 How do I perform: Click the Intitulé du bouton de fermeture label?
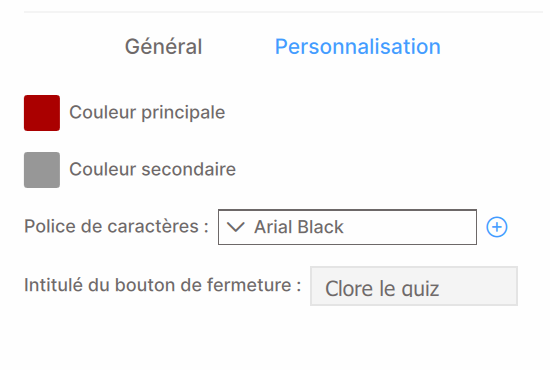tap(162, 285)
